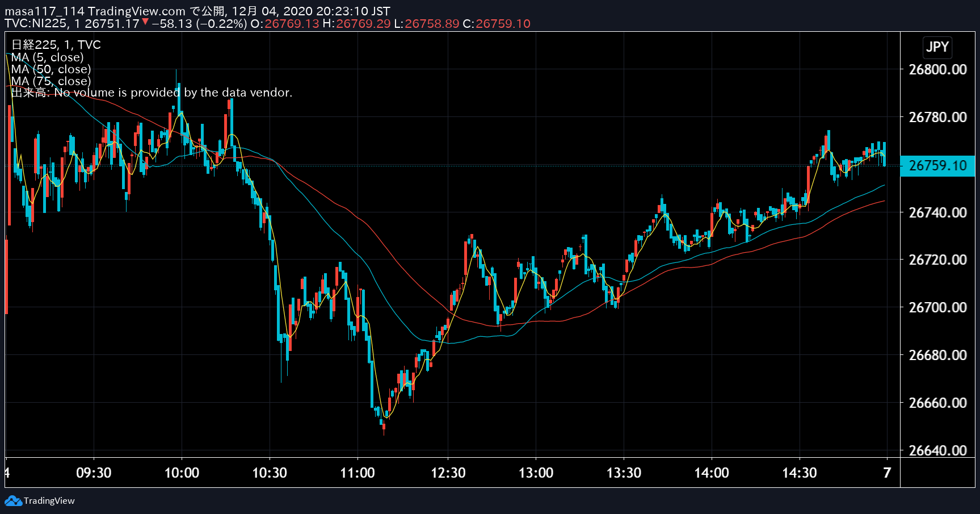Open the TradingView text link
This screenshot has height=514, width=980.
tap(49, 501)
